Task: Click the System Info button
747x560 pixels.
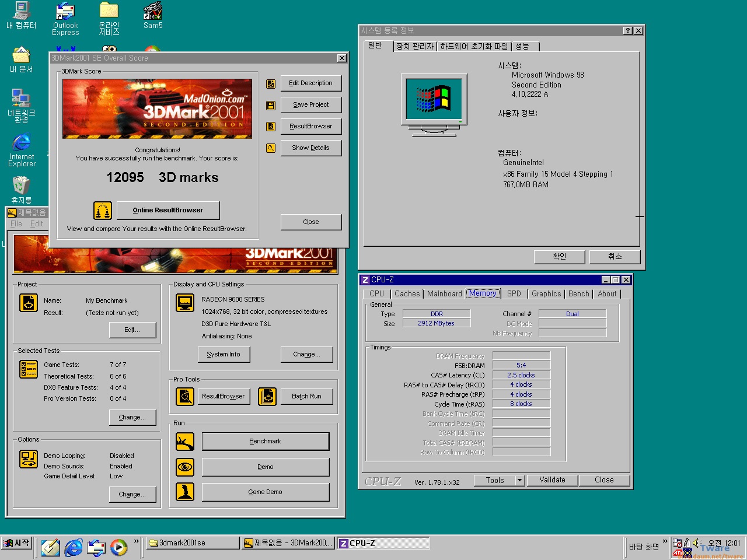Action: click(224, 355)
